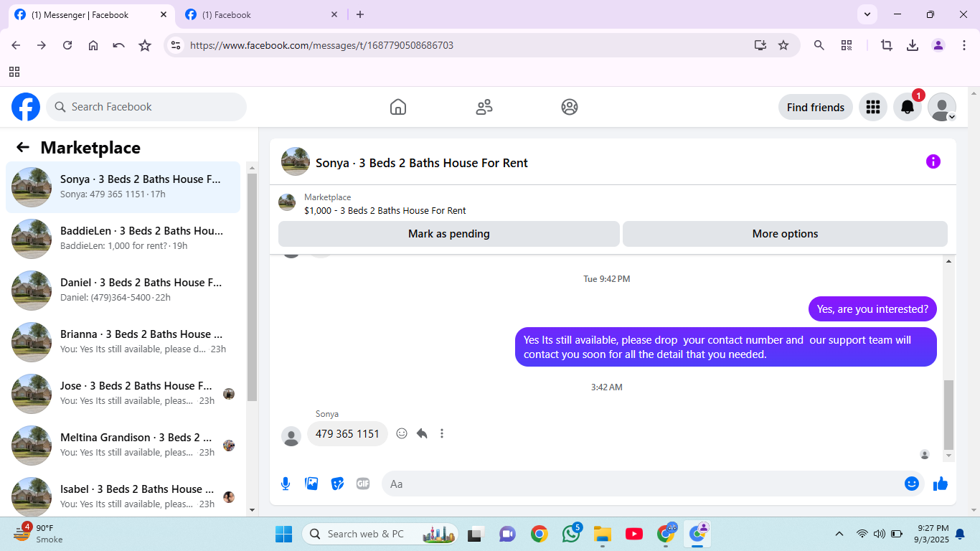Open the Jose conversation
The height and width of the screenshot is (551, 980).
(123, 394)
